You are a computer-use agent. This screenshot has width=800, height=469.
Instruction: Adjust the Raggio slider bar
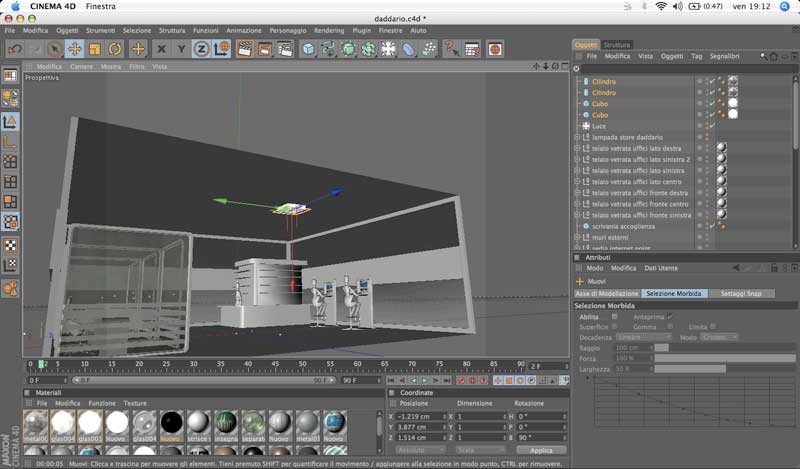[724, 348]
